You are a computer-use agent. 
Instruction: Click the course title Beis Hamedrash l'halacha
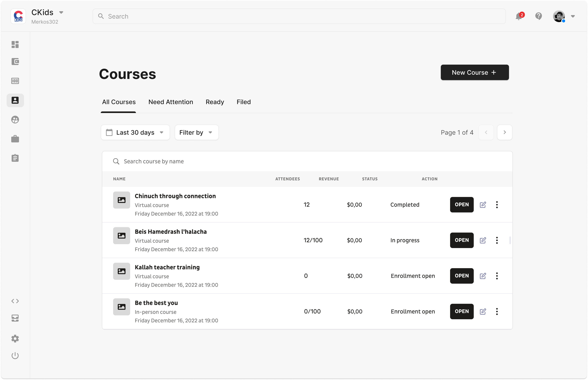[x=171, y=231]
